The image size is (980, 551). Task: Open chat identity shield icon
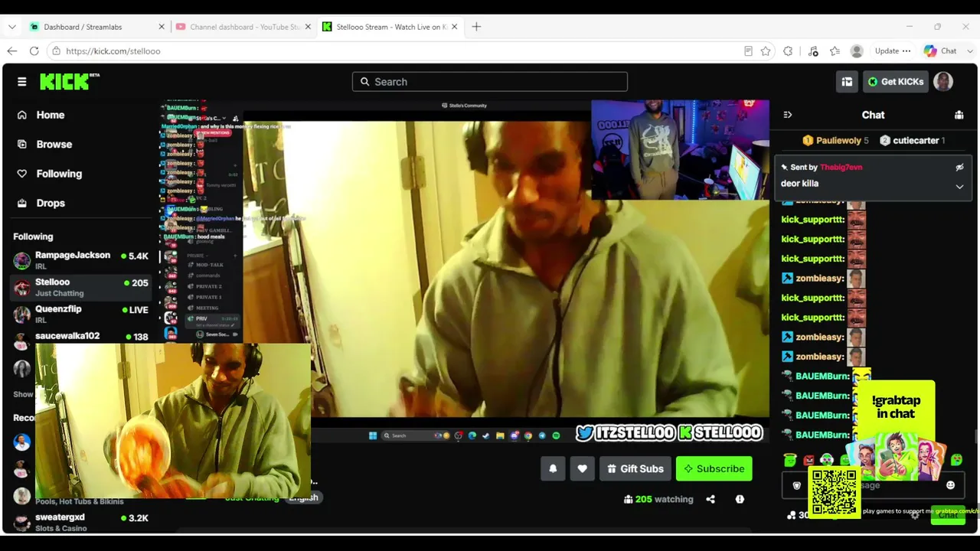[797, 485]
